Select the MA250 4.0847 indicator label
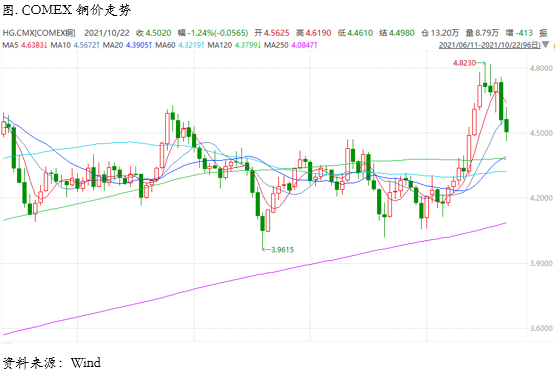The height and width of the screenshot is (374, 559). pos(291,45)
